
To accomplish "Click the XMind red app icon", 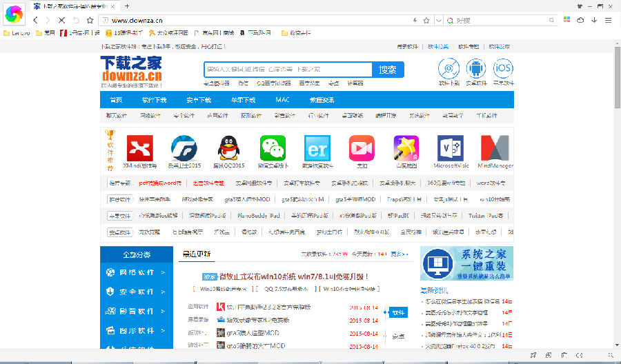I will coord(140,148).
